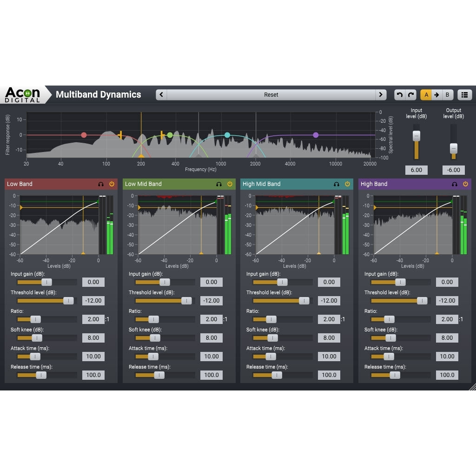Image resolution: width=476 pixels, height=476 pixels.
Task: Edit the Output level value -6.00
Action: [454, 170]
